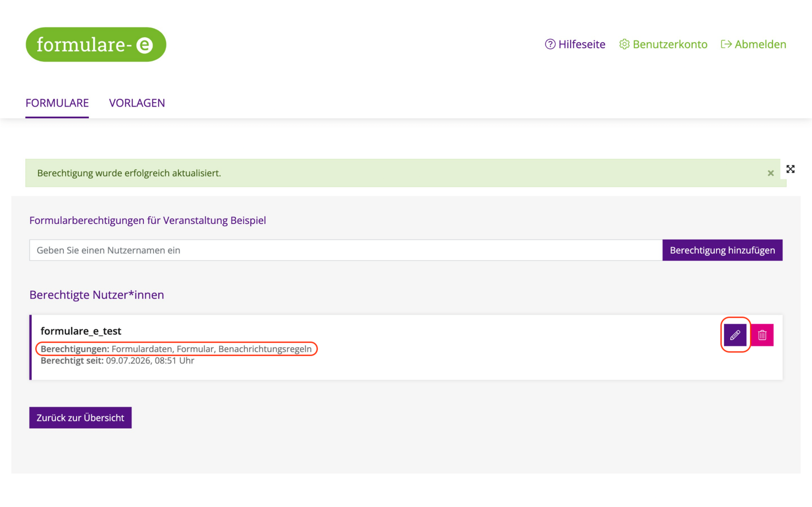This screenshot has height=507, width=812.
Task: Click the Abmelden logout arrow icon
Action: (x=726, y=44)
